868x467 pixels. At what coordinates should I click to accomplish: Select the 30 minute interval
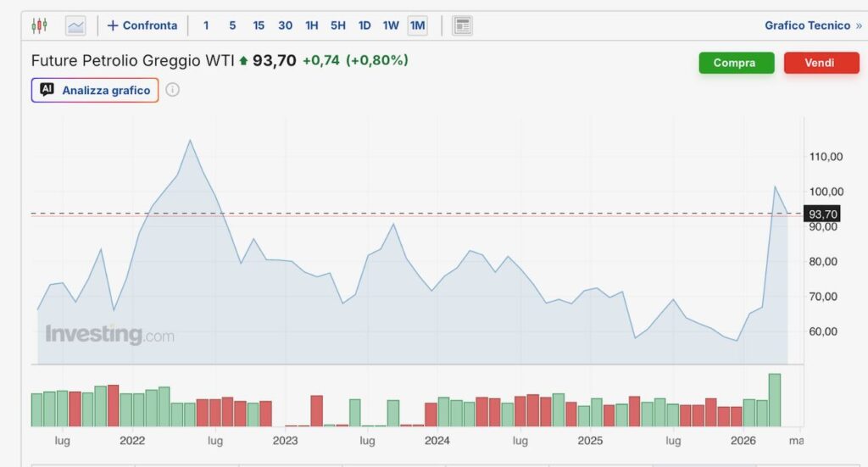[286, 25]
